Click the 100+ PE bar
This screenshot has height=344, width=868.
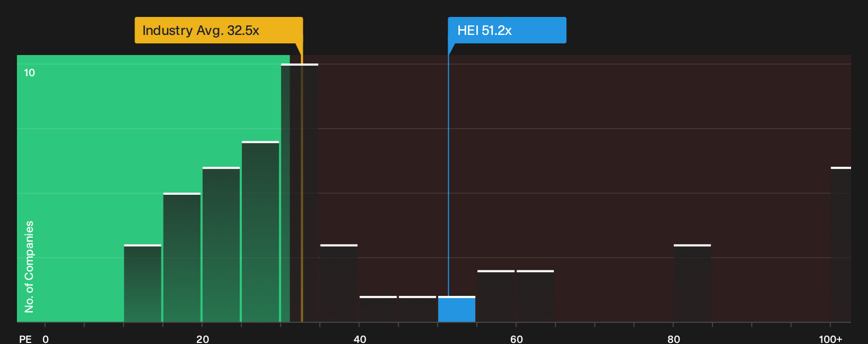(x=841, y=245)
